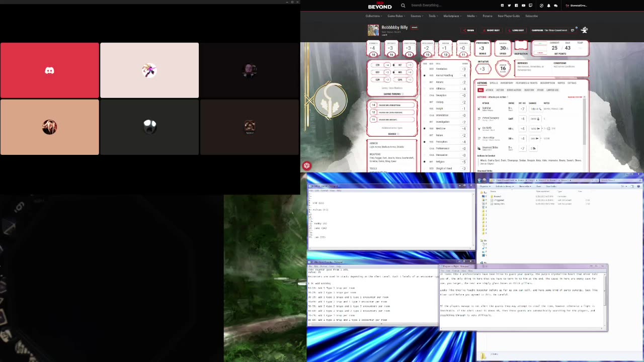Click the Discord logo participant tile
This screenshot has width=644, height=362.
[x=49, y=70]
